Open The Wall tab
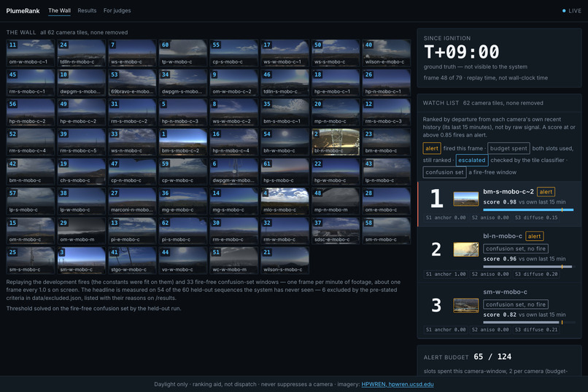 [59, 10]
